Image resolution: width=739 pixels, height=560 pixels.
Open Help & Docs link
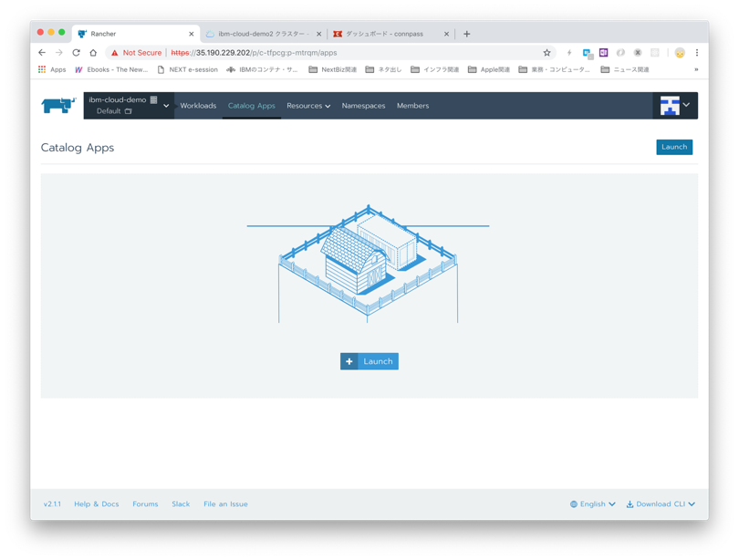96,504
